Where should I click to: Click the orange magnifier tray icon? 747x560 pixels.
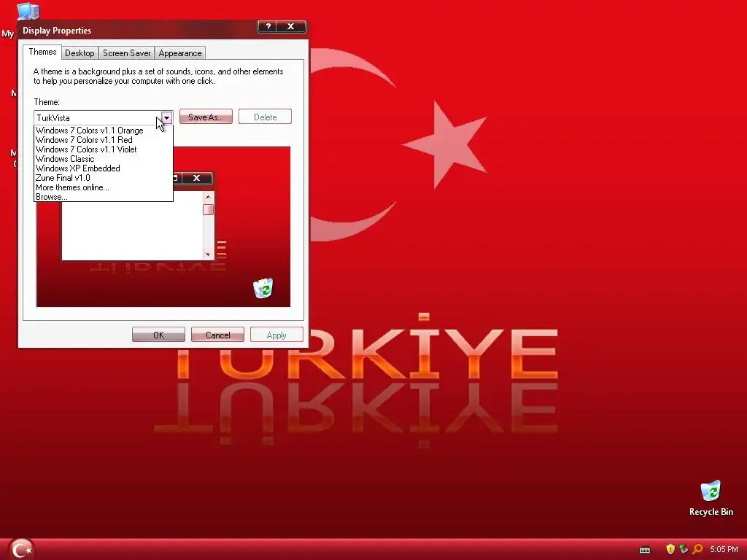coord(697,549)
